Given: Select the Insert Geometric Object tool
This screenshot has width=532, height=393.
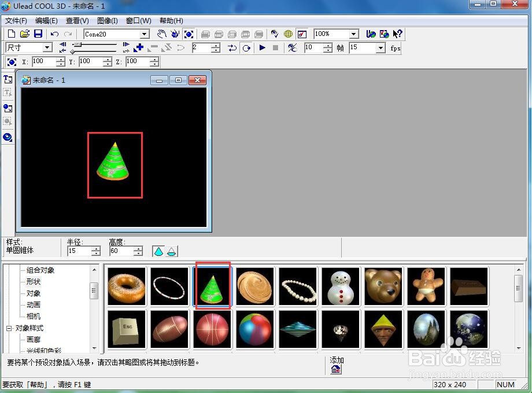Looking at the screenshot, I should pyautogui.click(x=8, y=137).
